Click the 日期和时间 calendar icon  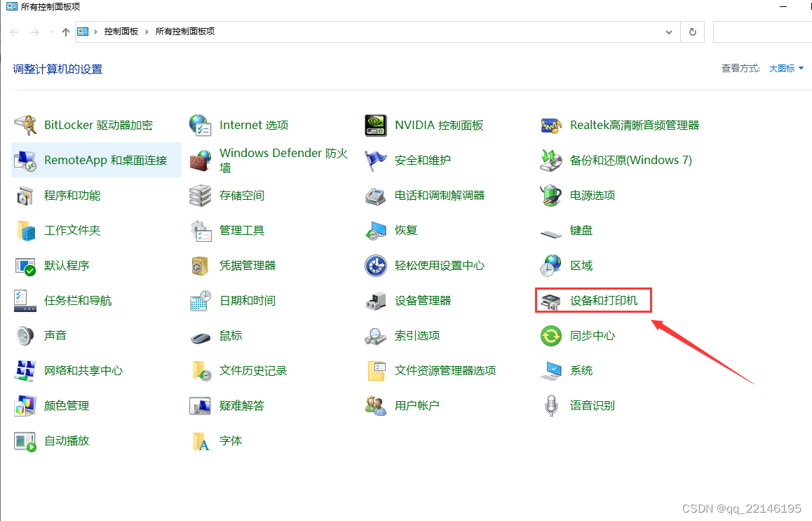pyautogui.click(x=201, y=301)
